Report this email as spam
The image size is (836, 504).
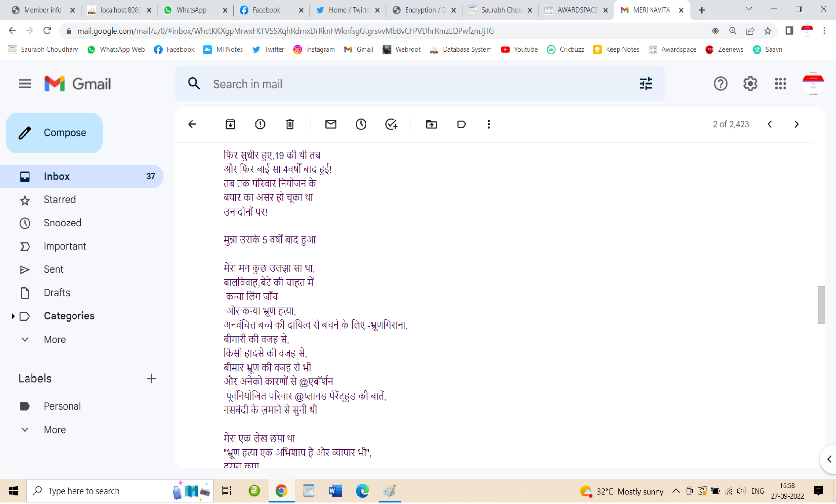pos(260,125)
